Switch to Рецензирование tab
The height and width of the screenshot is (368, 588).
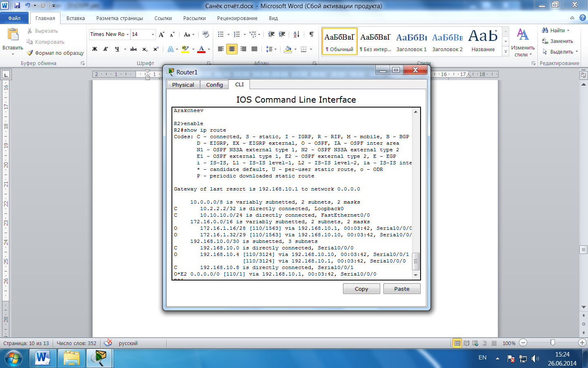pos(237,18)
